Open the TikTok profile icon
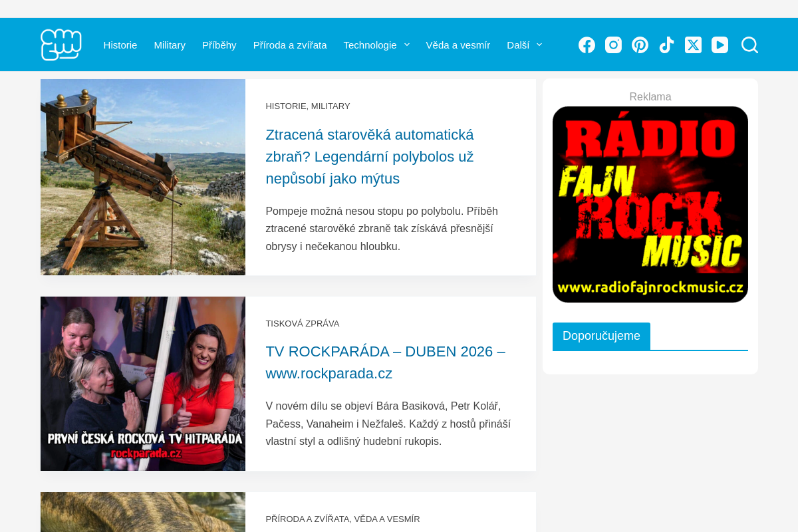The height and width of the screenshot is (532, 798). [666, 45]
